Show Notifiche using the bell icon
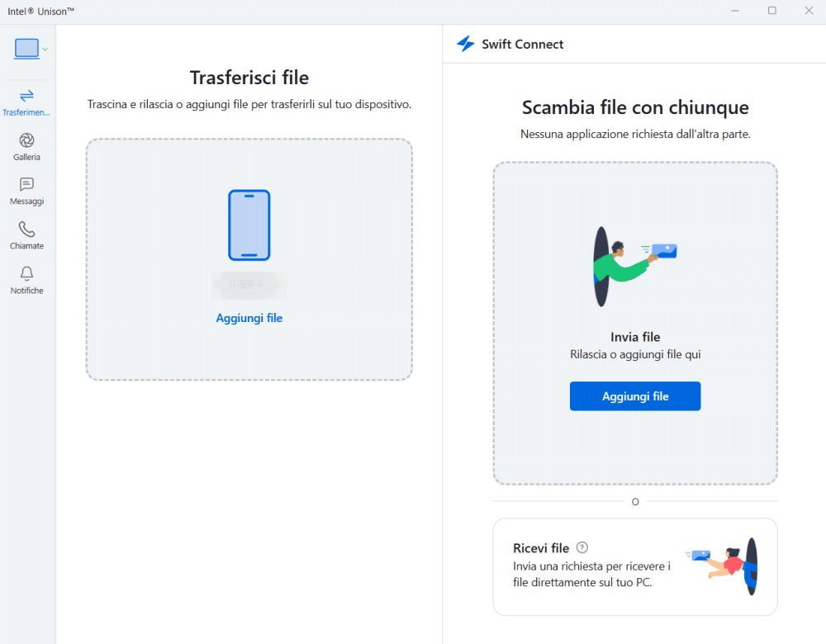Screen dimensions: 826x644 click(26, 280)
